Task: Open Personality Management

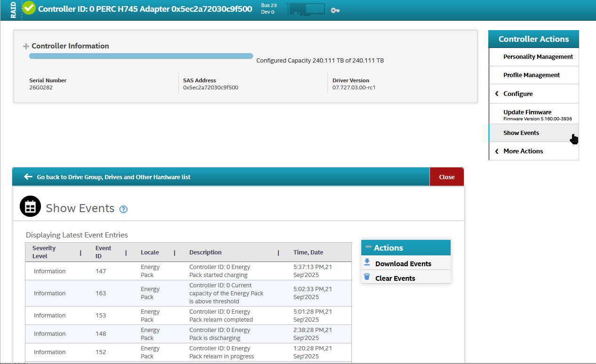Action: [538, 57]
